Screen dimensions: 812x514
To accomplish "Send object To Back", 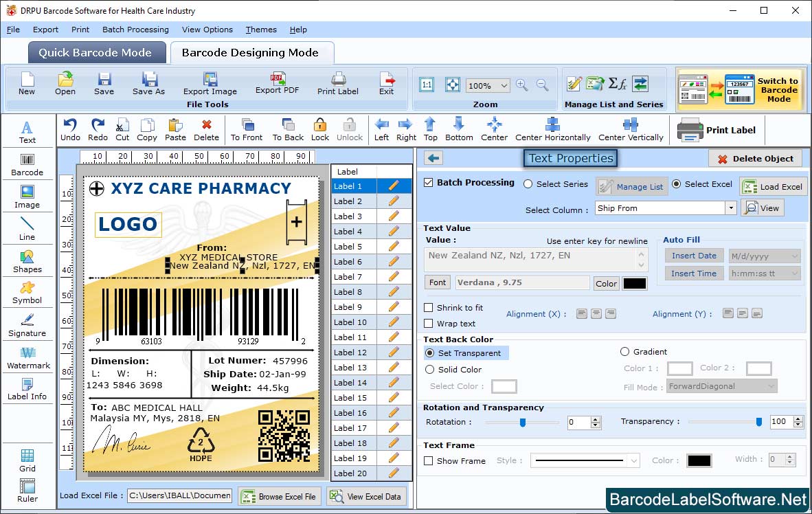I will [x=288, y=130].
